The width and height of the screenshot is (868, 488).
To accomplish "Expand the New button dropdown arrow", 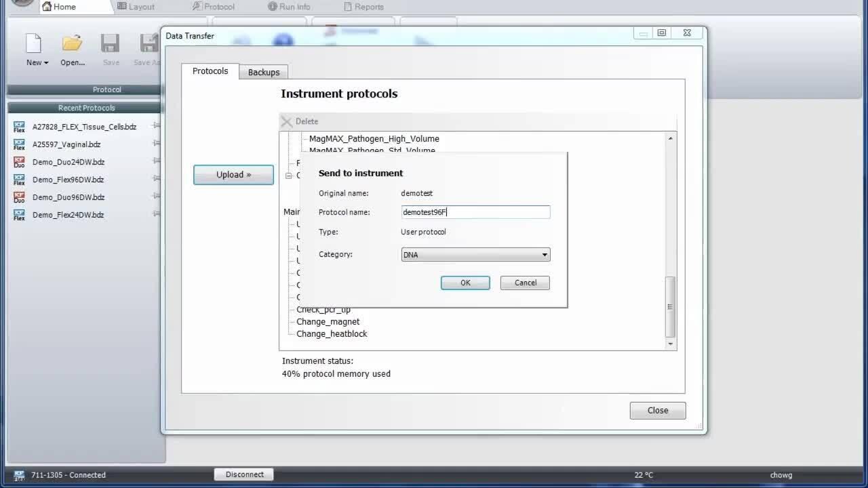I will (x=46, y=63).
